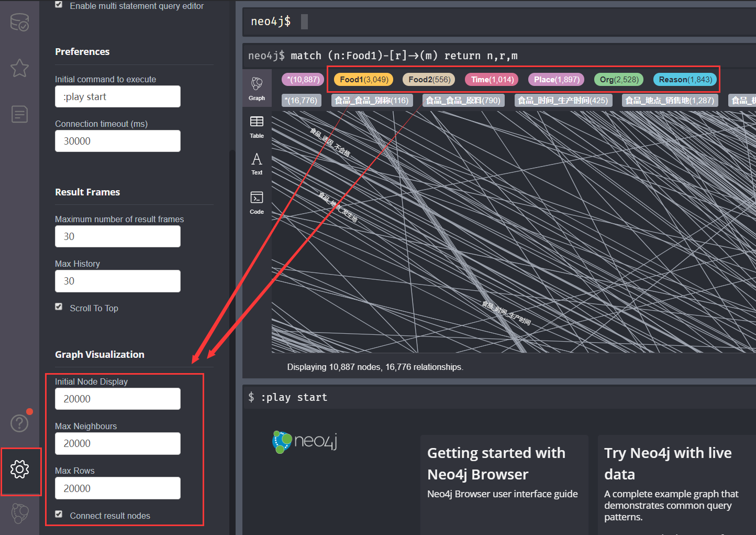Screen dimensions: 756x535
Task: Open the About Neo4j icon
Action: [19, 514]
